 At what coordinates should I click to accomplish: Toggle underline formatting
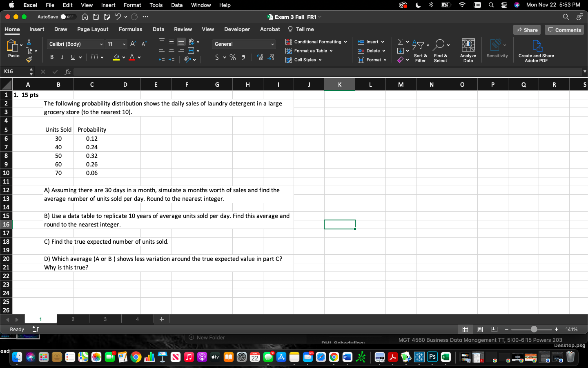[72, 57]
